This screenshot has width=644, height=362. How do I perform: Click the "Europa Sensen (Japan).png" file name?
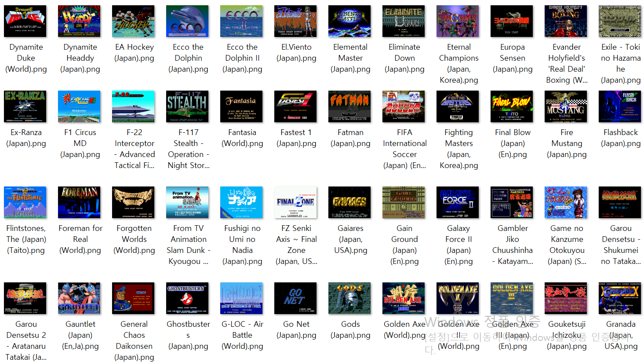click(513, 58)
